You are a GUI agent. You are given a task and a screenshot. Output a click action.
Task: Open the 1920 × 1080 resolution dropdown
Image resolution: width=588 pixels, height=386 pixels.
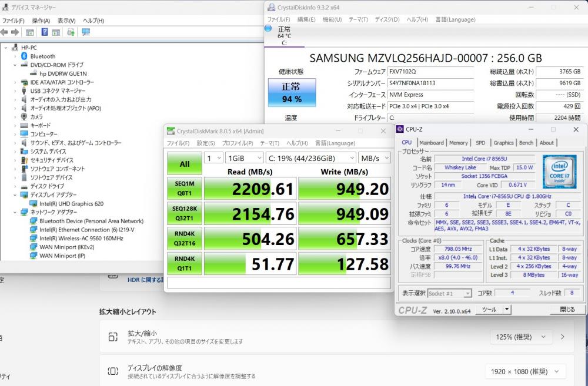pyautogui.click(x=525, y=371)
